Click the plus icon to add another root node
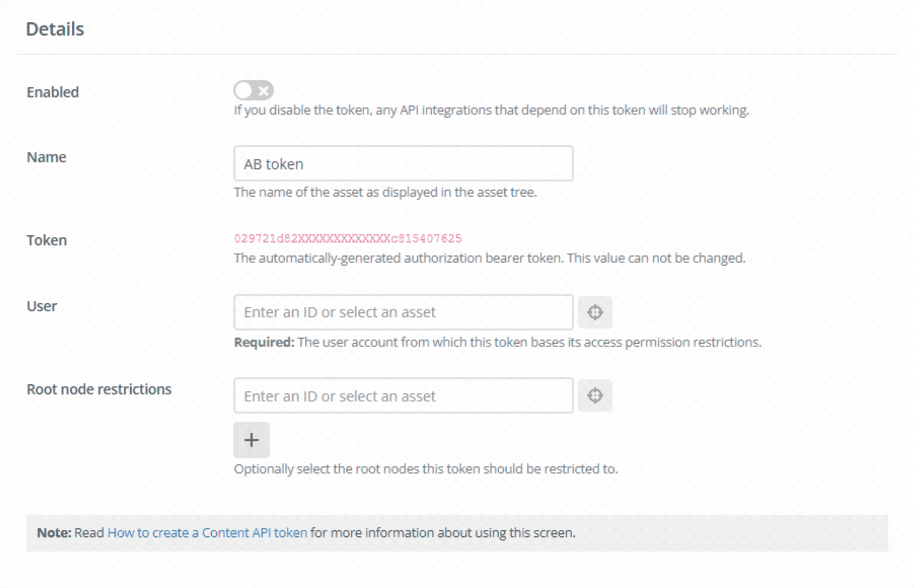The height and width of the screenshot is (588, 913). pyautogui.click(x=251, y=439)
